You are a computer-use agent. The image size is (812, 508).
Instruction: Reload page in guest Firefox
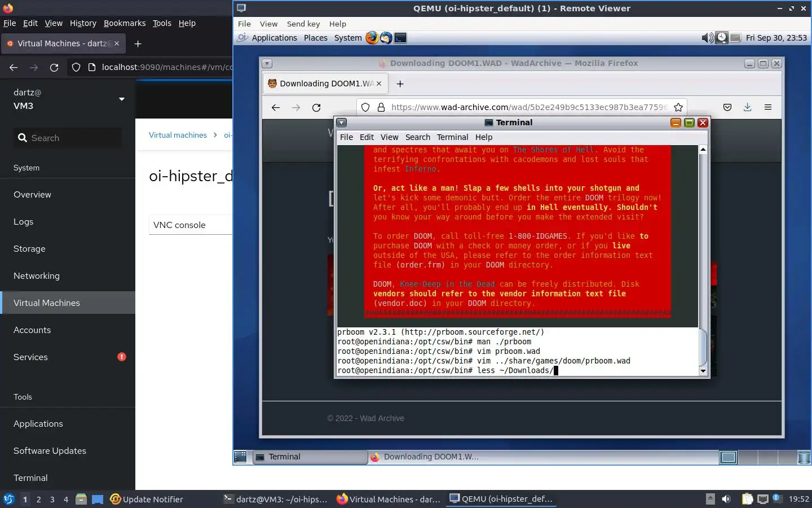[316, 107]
